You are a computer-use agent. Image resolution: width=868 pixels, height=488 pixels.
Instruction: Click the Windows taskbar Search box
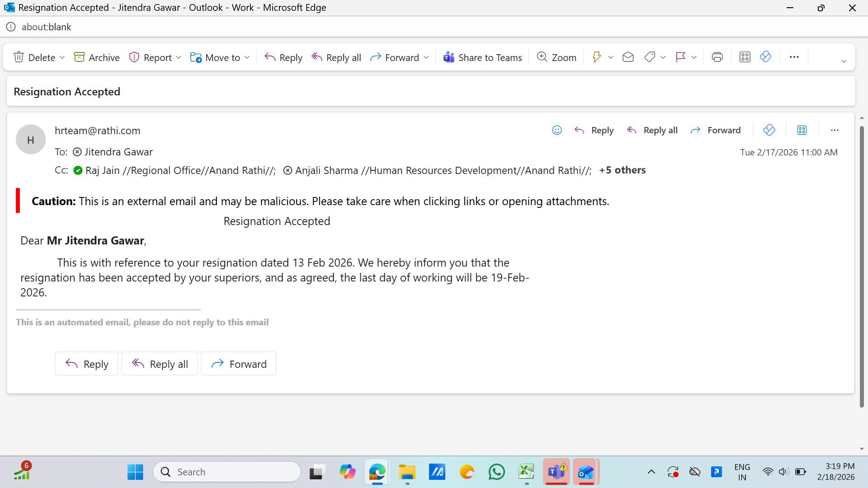click(x=227, y=472)
